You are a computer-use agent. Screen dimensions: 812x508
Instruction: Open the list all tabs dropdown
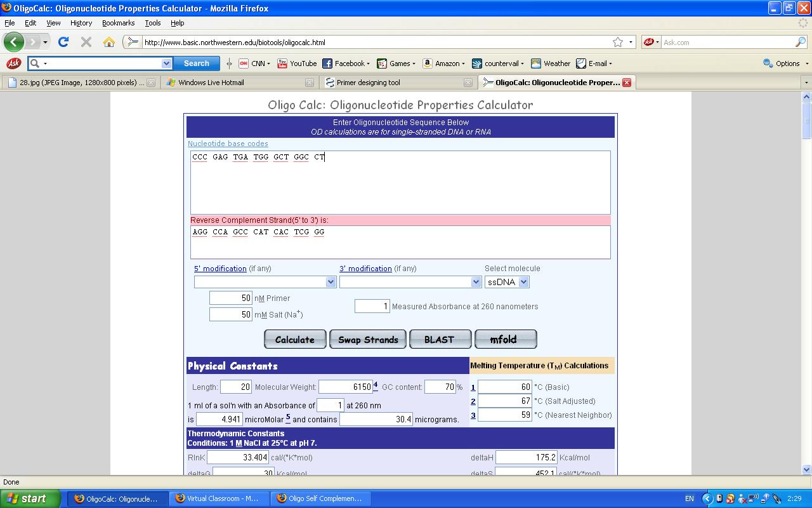(806, 83)
